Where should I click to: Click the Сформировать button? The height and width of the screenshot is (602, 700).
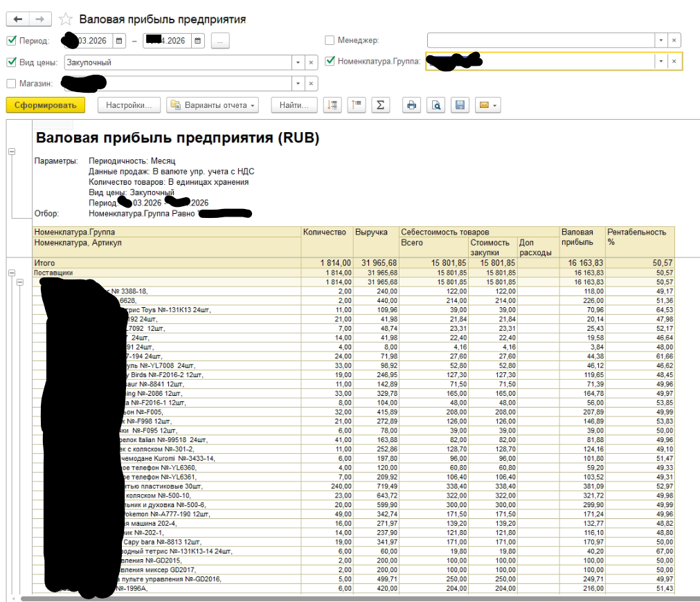coord(46,105)
